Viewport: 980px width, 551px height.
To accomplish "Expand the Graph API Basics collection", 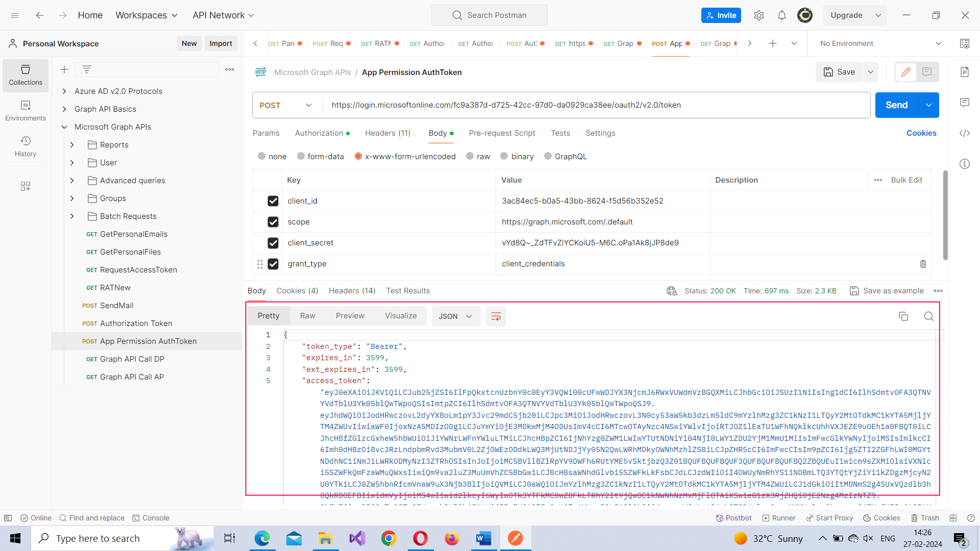I will pos(64,109).
